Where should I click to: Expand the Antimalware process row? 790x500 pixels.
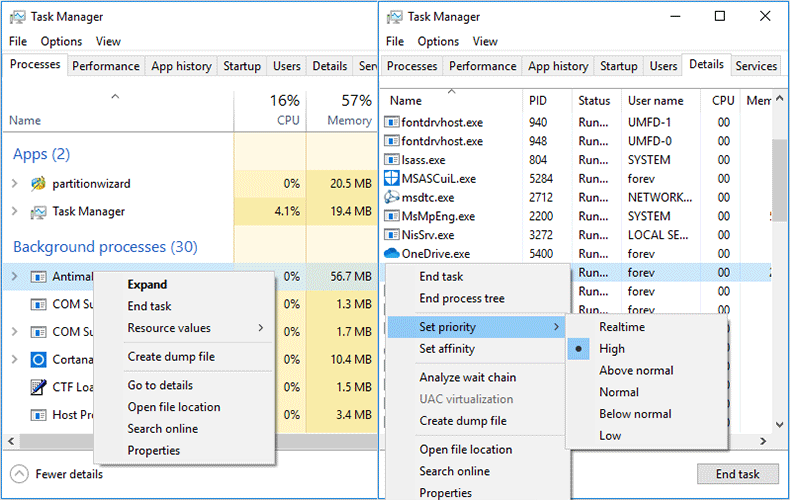coord(15,277)
